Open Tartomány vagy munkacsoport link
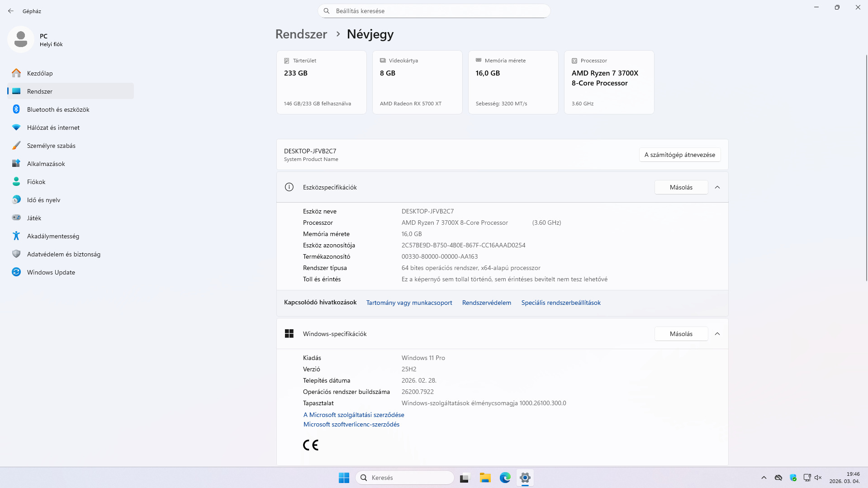868x488 pixels. point(409,303)
